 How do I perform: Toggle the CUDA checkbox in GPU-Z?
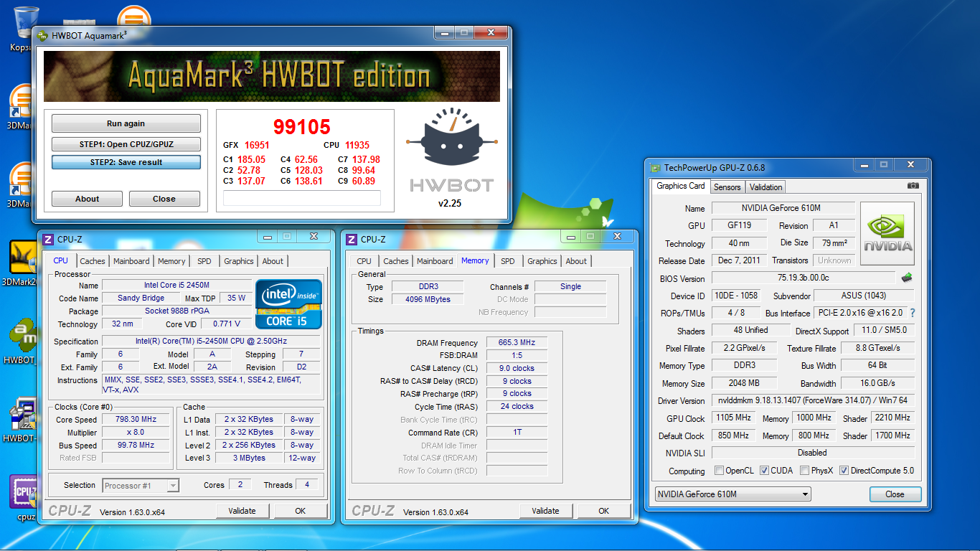[765, 471]
